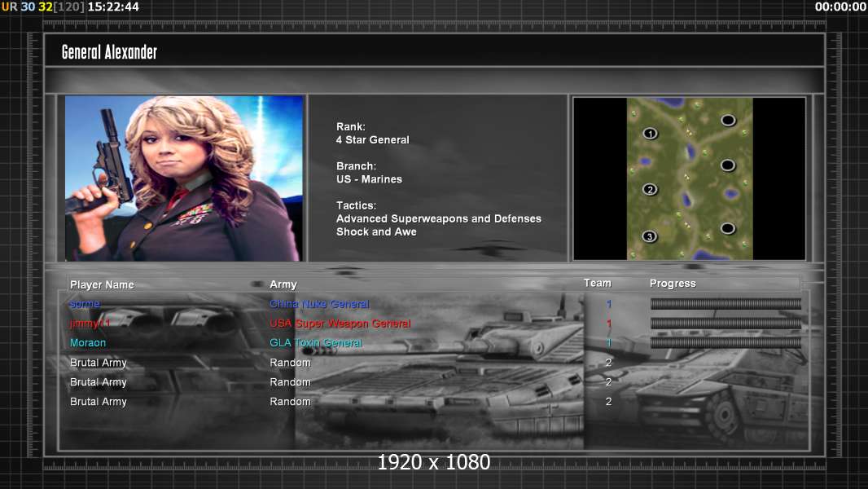
Task: Click Moraon's loading progress bar
Action: [726, 343]
